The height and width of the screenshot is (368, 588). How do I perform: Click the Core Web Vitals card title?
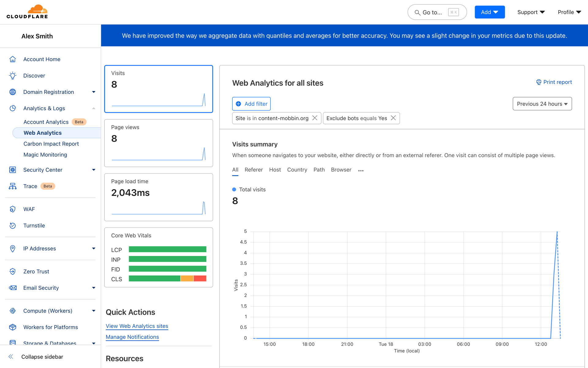click(x=131, y=236)
